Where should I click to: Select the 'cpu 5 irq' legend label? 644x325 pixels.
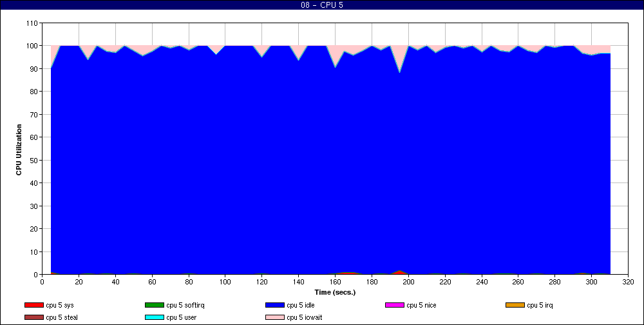[540, 305]
